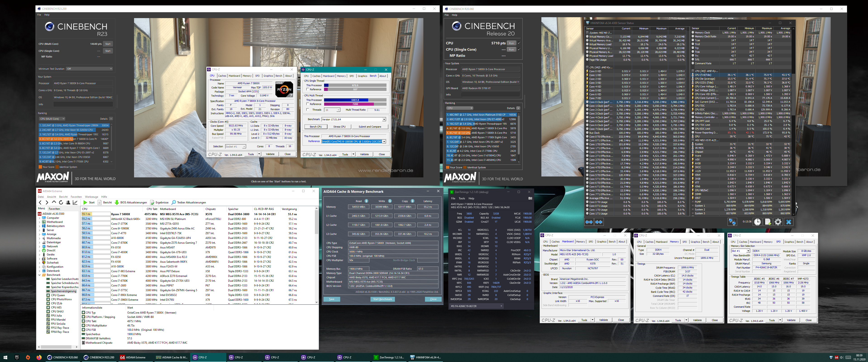Open CPU-Z reference processor dropdown
Screen dimensions: 868x362
(x=384, y=141)
